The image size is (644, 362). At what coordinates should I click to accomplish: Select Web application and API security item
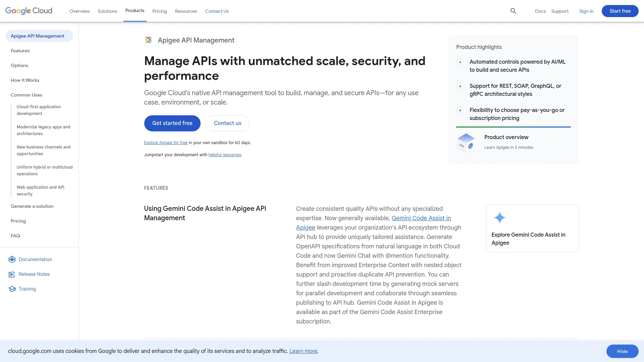click(x=41, y=191)
